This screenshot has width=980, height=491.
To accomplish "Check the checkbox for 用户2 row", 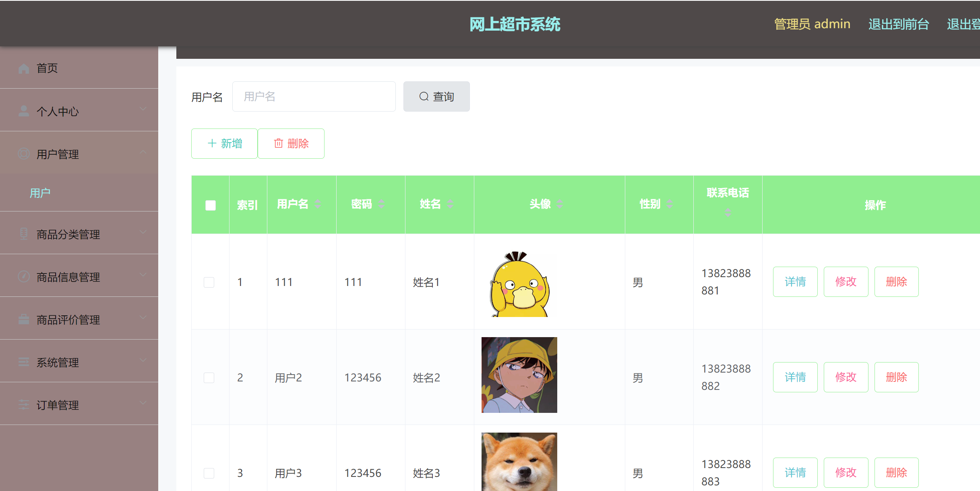I will click(209, 377).
